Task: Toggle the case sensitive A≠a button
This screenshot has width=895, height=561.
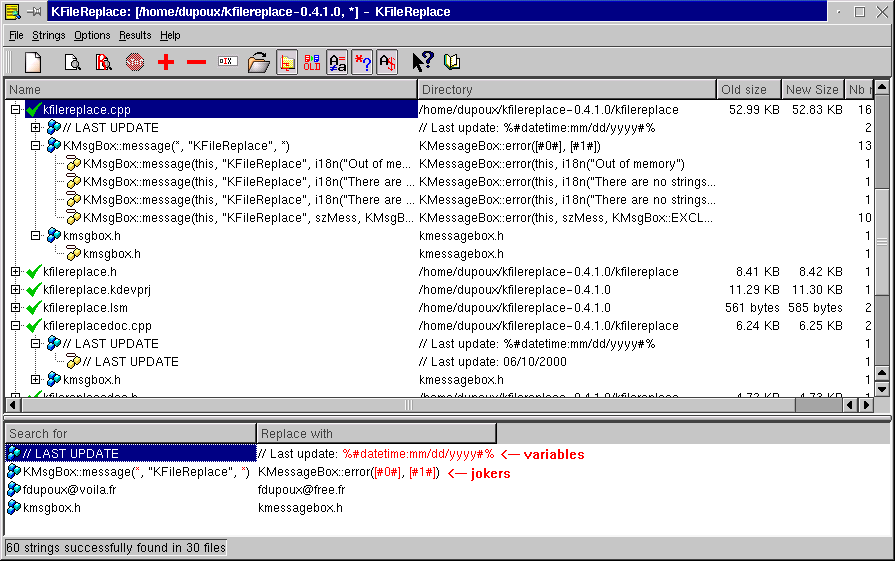Action: coord(337,63)
